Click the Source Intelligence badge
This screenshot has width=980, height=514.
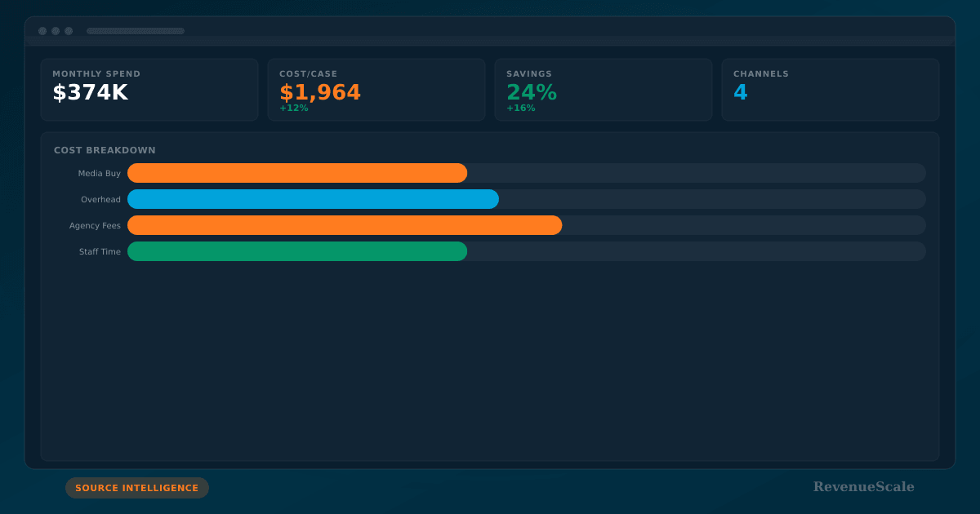coord(136,488)
